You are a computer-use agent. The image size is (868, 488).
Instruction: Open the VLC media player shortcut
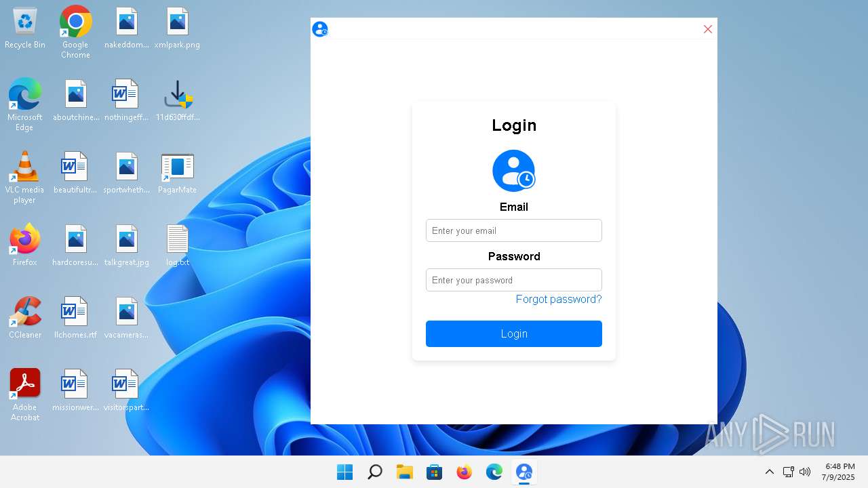click(25, 178)
